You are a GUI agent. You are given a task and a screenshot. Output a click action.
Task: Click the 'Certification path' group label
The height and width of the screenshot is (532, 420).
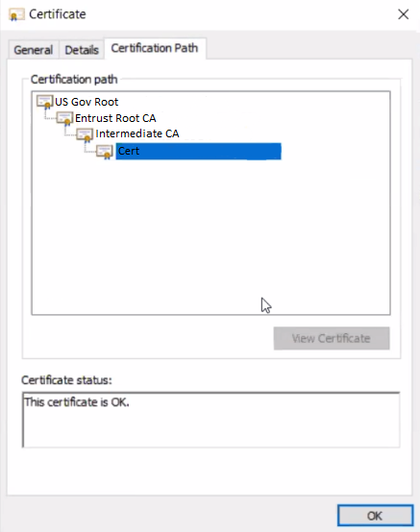coord(74,80)
